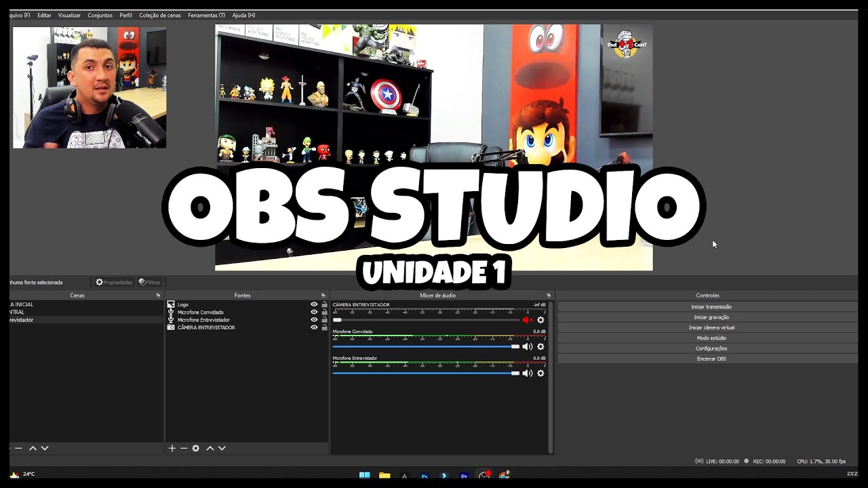The height and width of the screenshot is (488, 868).
Task: Move scene down in Cenas panel
Action: coord(45,448)
